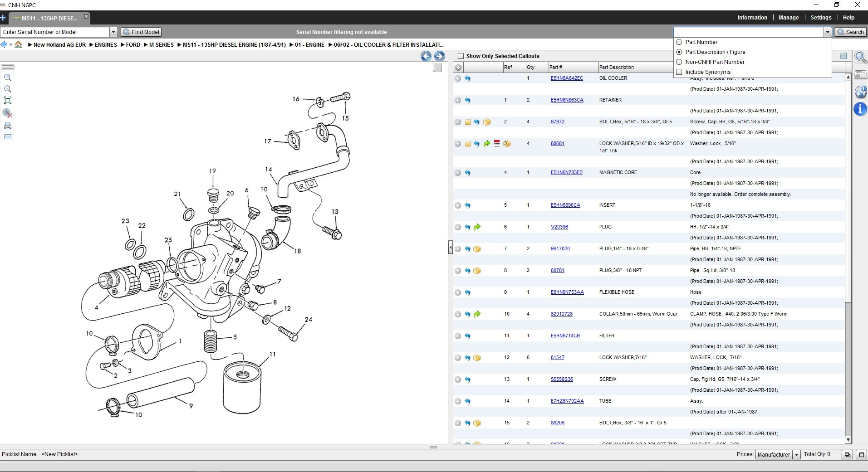This screenshot has width=868, height=472.
Task: Click scroll up arrow in parts list
Action: (848, 77)
